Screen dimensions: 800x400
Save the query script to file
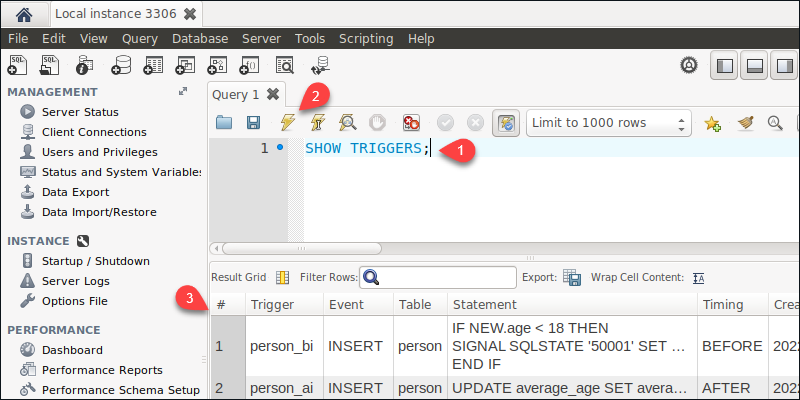(x=254, y=122)
